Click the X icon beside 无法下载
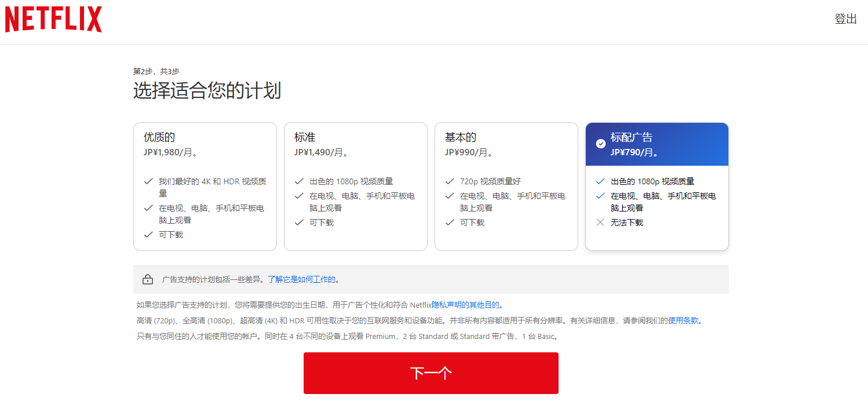The height and width of the screenshot is (401, 868). 600,223
